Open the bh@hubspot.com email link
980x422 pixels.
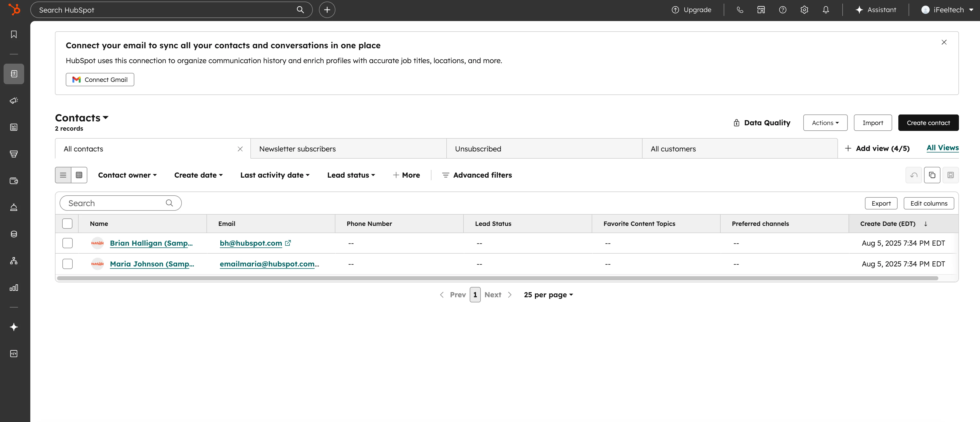(251, 243)
